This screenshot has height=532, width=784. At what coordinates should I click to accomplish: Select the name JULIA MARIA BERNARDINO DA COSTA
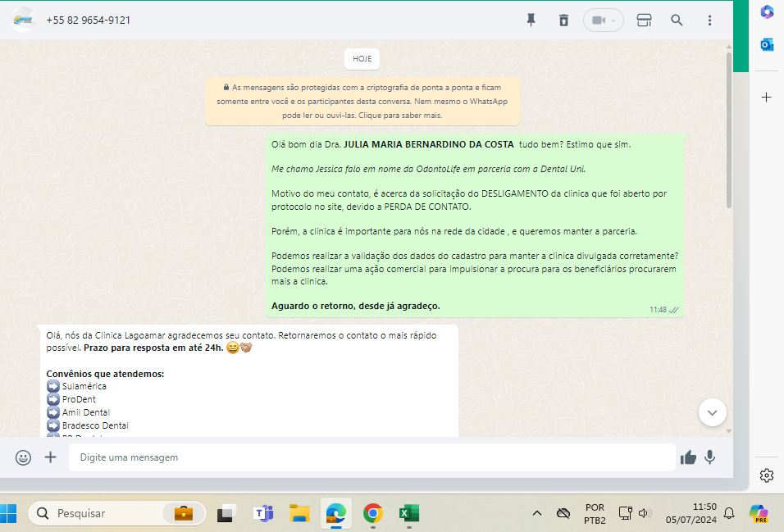click(429, 144)
